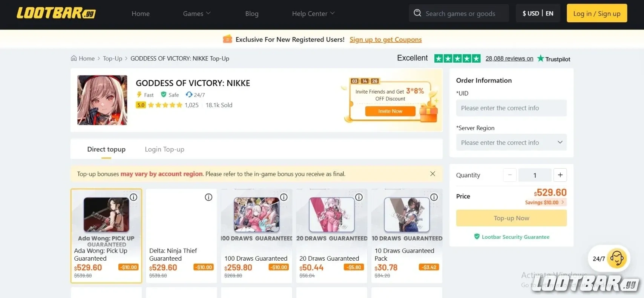The width and height of the screenshot is (644, 298).
Task: Decrease quantity with minus button
Action: pyautogui.click(x=510, y=175)
